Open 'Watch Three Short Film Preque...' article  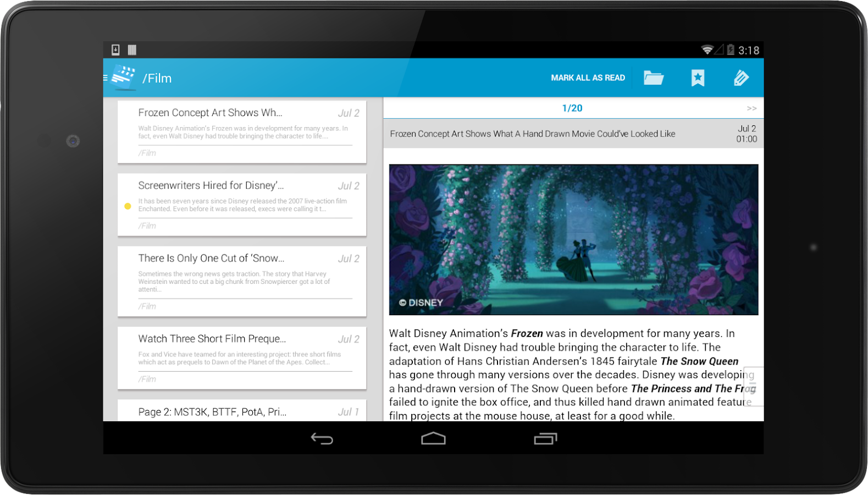coord(242,358)
